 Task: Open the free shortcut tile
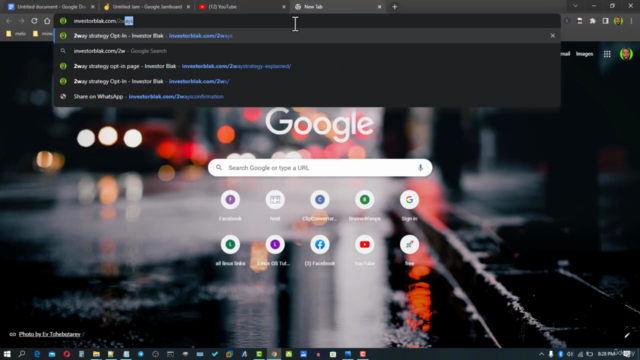tap(409, 251)
